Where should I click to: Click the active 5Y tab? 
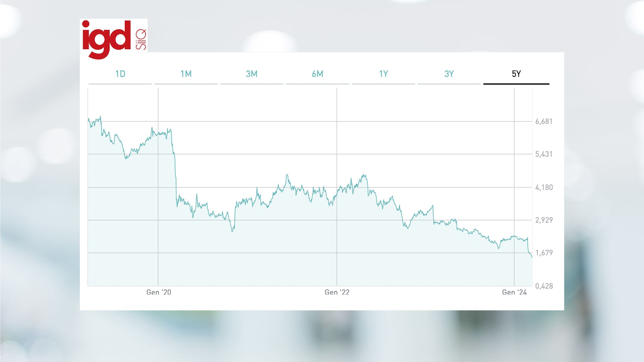pos(516,74)
